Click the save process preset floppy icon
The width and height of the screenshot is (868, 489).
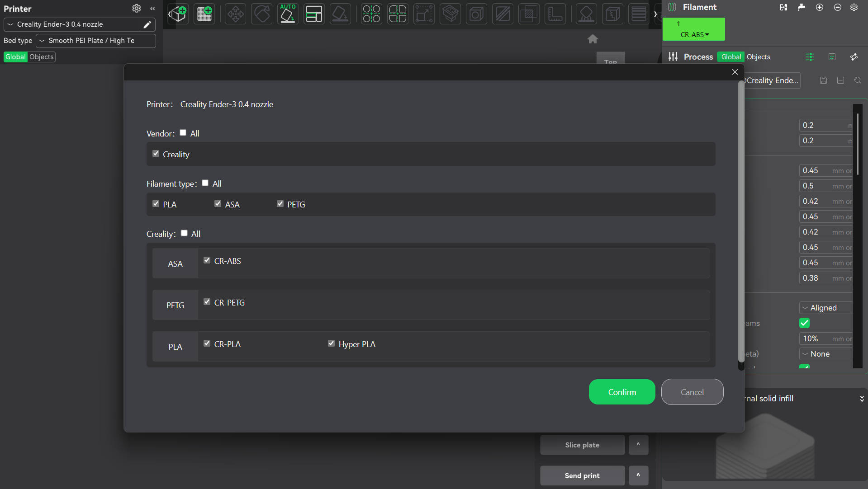click(x=823, y=80)
